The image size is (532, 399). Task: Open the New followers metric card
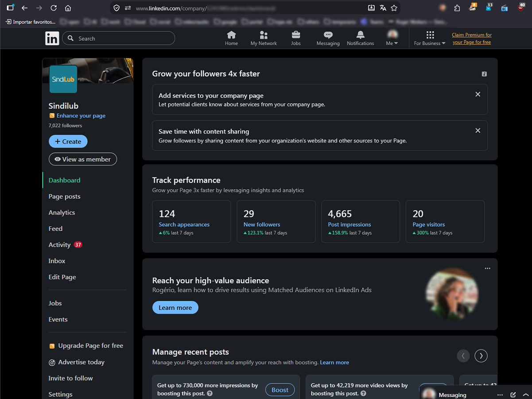[276, 221]
